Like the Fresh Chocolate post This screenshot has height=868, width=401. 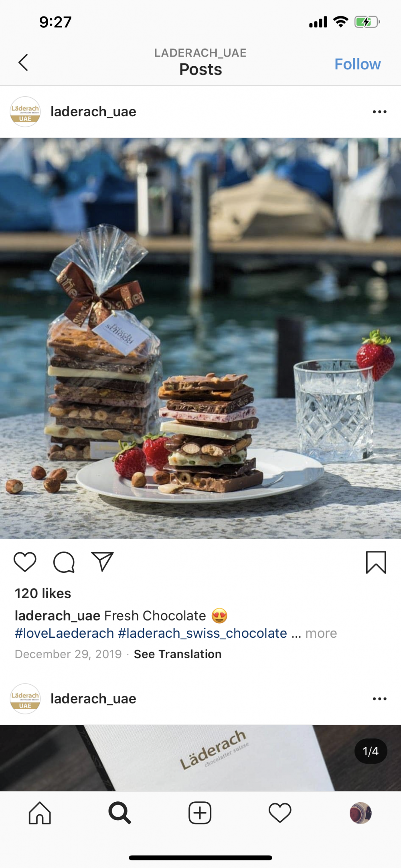[x=25, y=562]
